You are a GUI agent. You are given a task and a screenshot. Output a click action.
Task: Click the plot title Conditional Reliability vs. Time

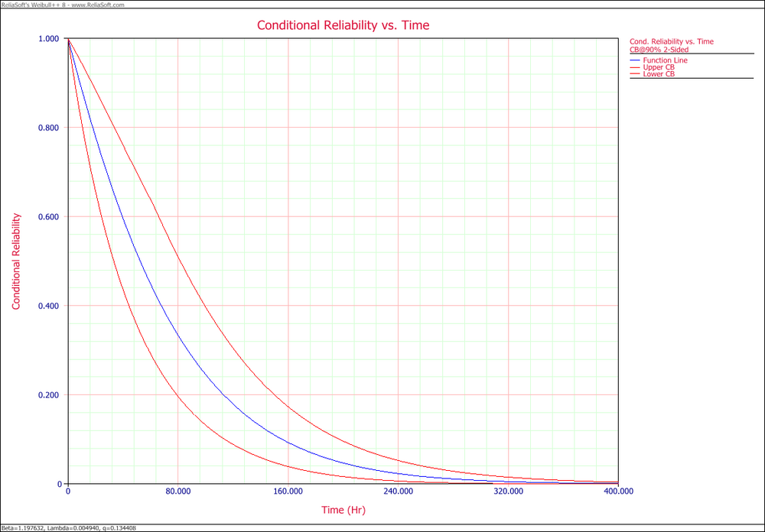coord(343,25)
